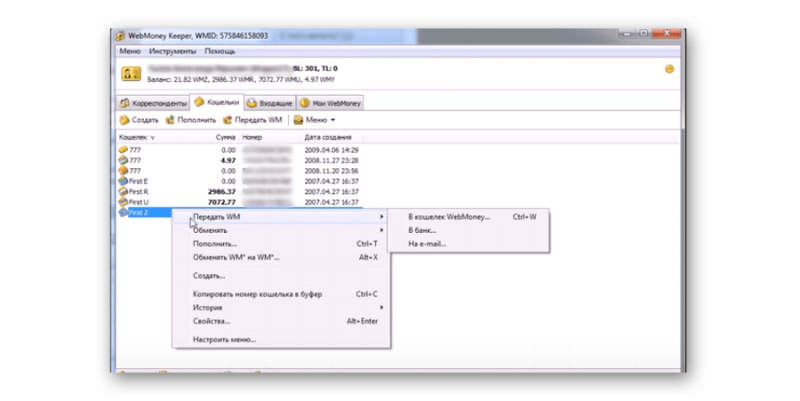The width and height of the screenshot is (800, 401).
Task: Choose Обменять WM* на WM*...
Action: coord(282,258)
